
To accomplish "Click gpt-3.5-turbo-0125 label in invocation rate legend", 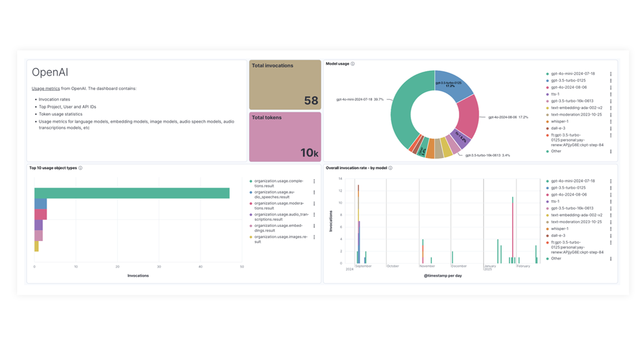I will (x=568, y=188).
